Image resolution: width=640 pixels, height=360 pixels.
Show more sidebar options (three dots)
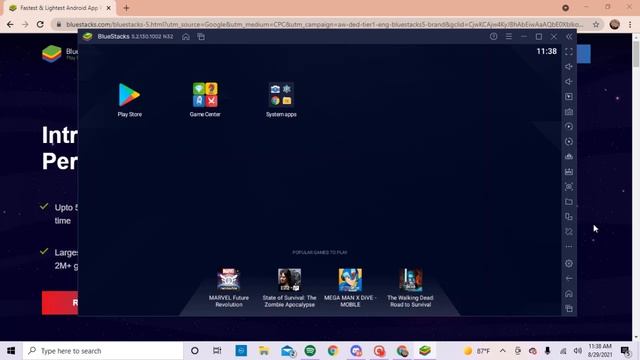(x=569, y=247)
